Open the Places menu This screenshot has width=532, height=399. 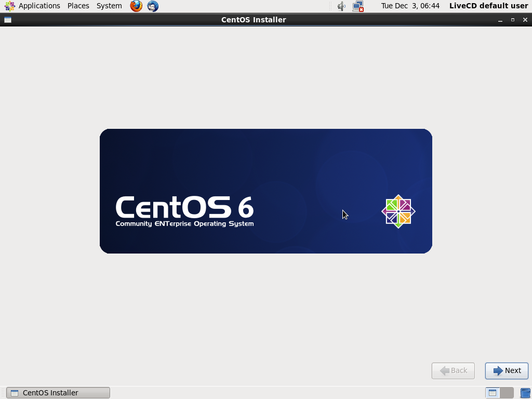[78, 6]
